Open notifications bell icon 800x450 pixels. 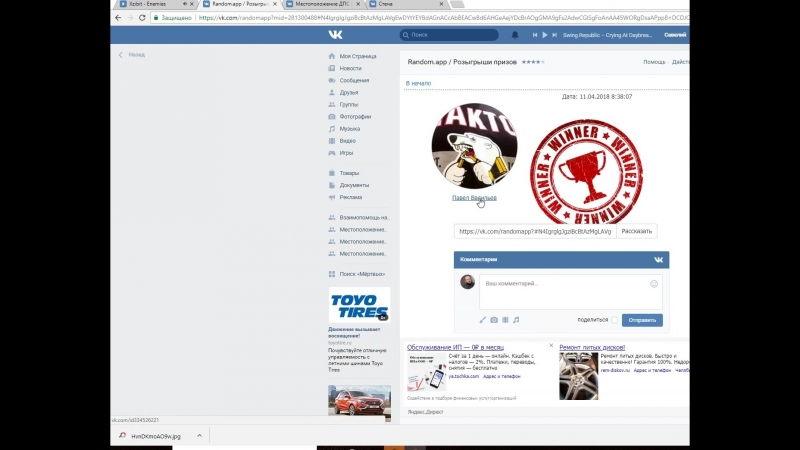pyautogui.click(x=515, y=35)
